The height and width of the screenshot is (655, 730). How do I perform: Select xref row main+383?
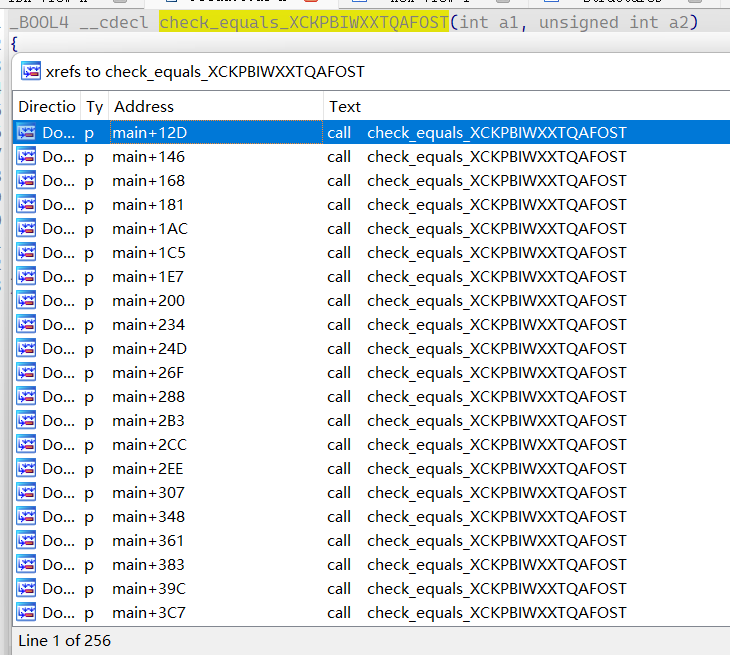(x=372, y=565)
